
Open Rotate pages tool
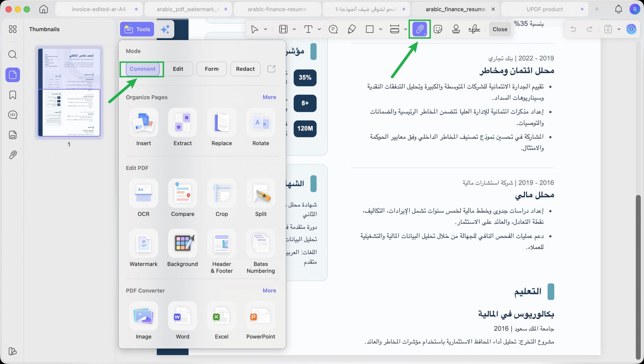coord(261,127)
